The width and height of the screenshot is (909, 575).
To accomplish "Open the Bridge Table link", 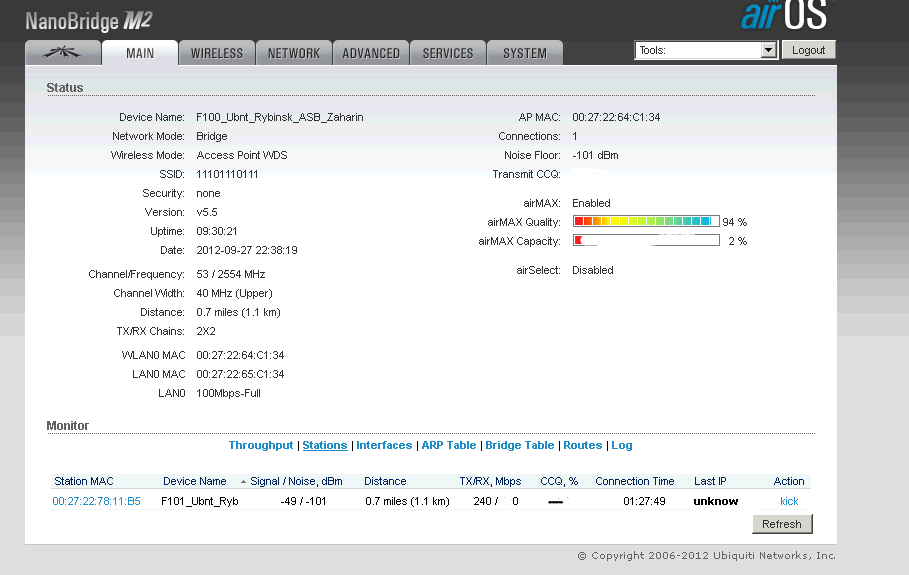I will coord(519,445).
